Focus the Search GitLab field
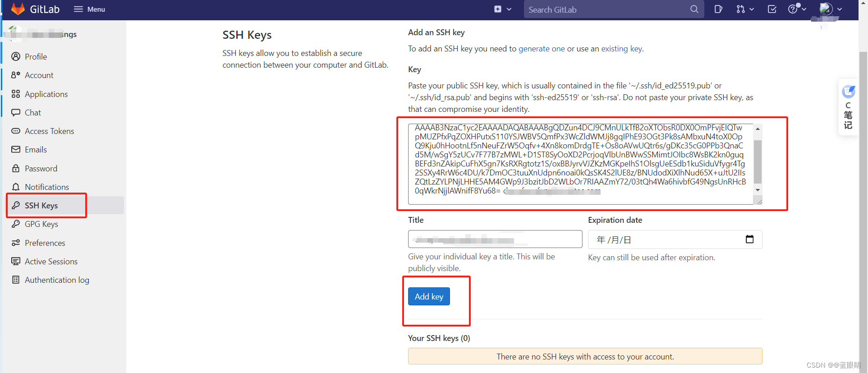 click(x=614, y=9)
